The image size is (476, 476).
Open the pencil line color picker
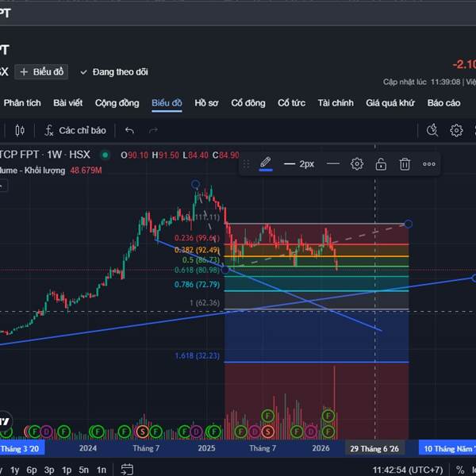(x=266, y=164)
